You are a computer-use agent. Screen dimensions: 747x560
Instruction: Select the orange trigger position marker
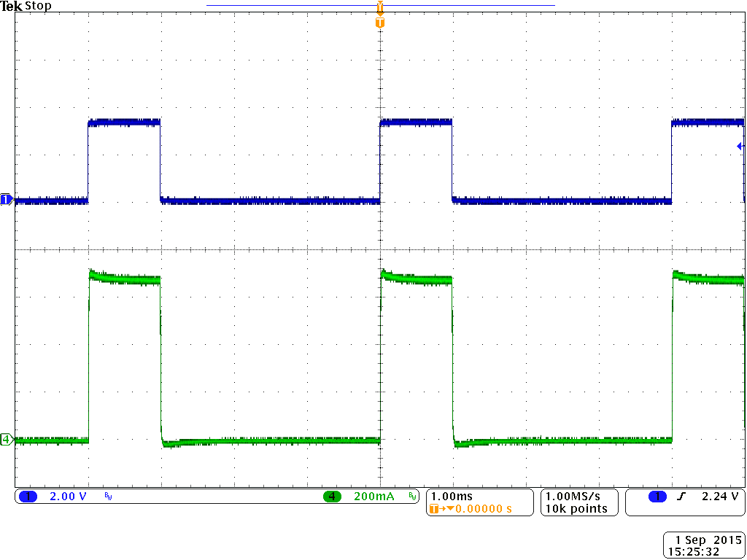379,9
